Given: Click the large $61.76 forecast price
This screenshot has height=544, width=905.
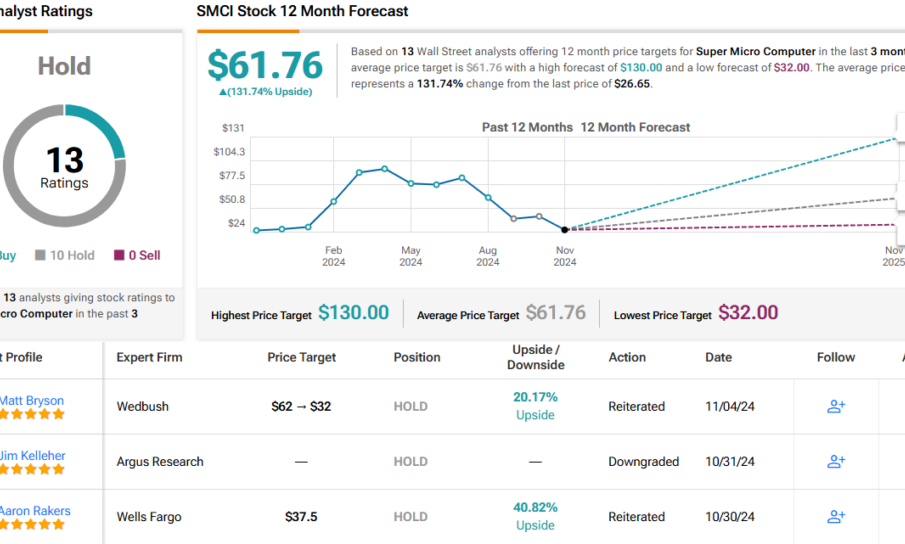Looking at the screenshot, I should pyautogui.click(x=265, y=65).
